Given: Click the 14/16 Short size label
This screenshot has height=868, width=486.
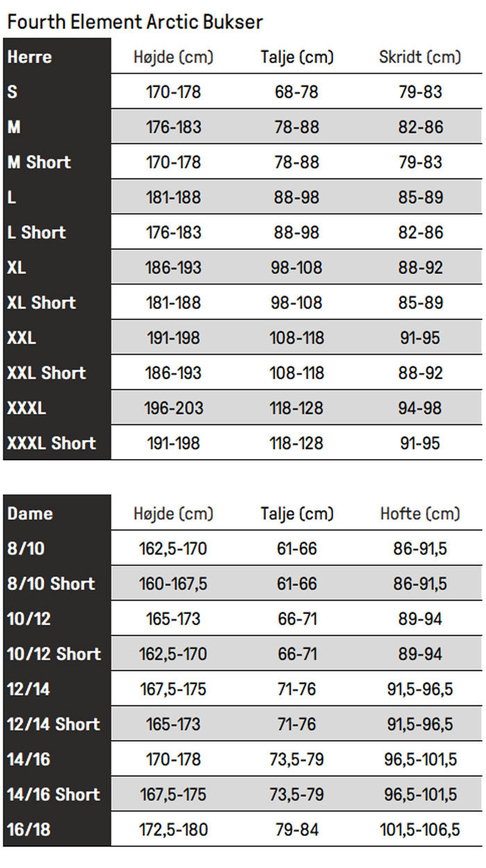Looking at the screenshot, I should [x=53, y=794].
